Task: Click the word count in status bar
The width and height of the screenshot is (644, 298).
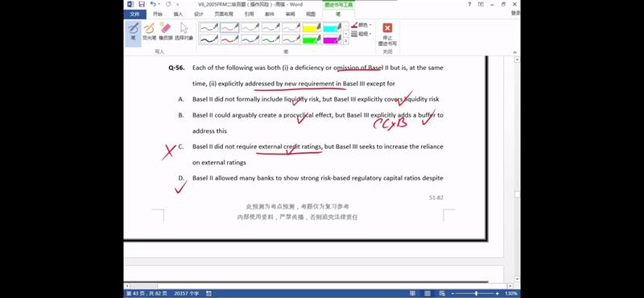Action: [x=187, y=293]
